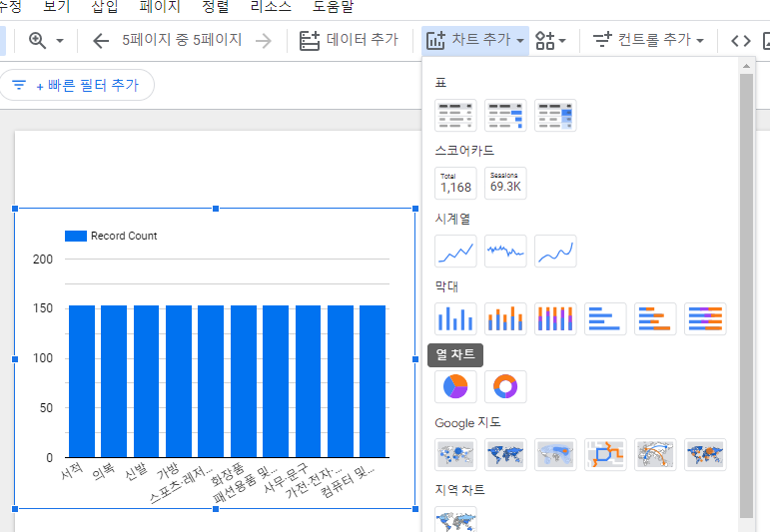
Task: Add a Google Maps line map
Action: coord(605,454)
